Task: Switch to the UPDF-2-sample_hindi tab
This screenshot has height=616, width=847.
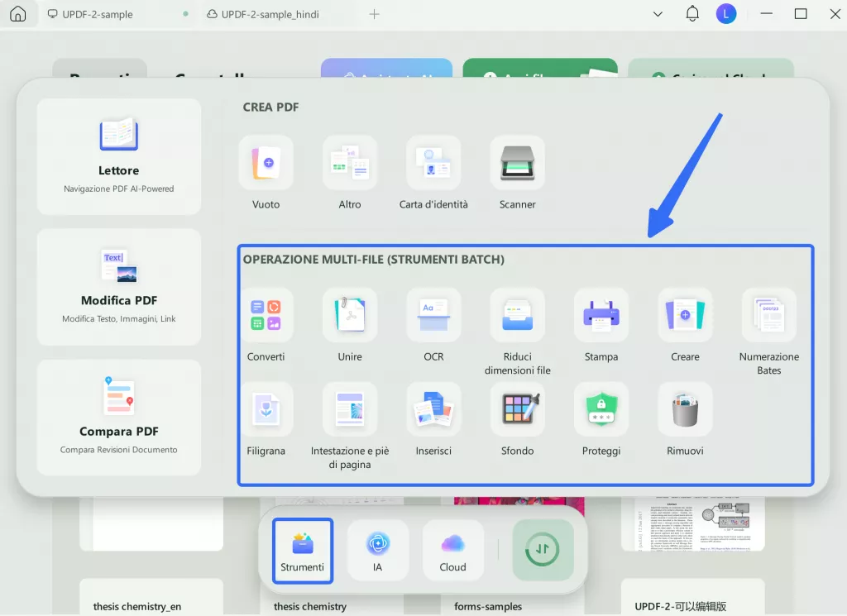Action: click(x=264, y=15)
